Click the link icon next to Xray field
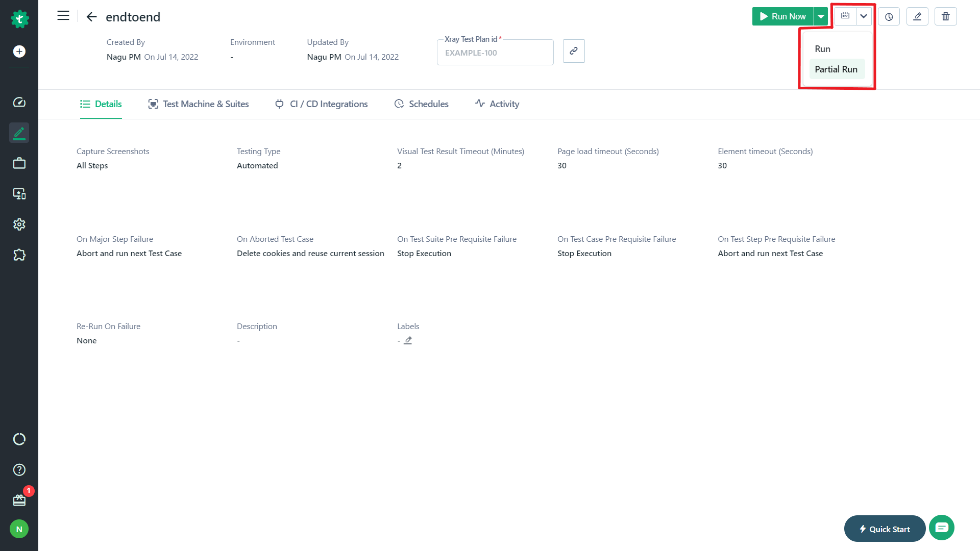 click(574, 51)
